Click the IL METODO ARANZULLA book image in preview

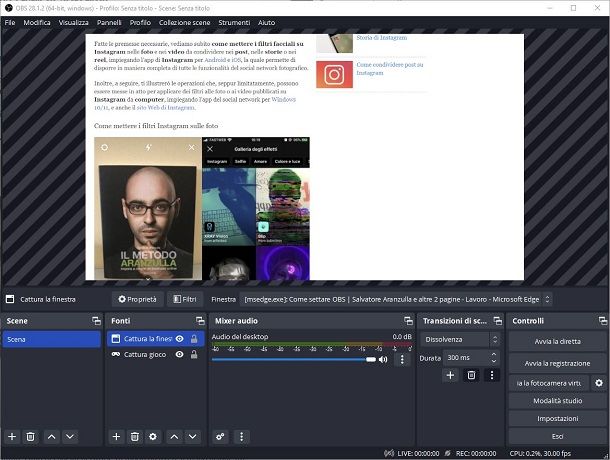point(148,208)
